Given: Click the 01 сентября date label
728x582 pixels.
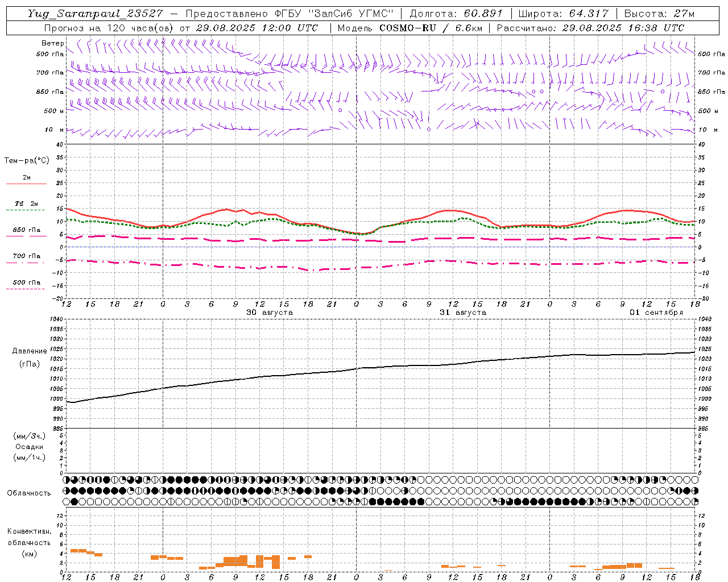Looking at the screenshot, I should point(656,313).
